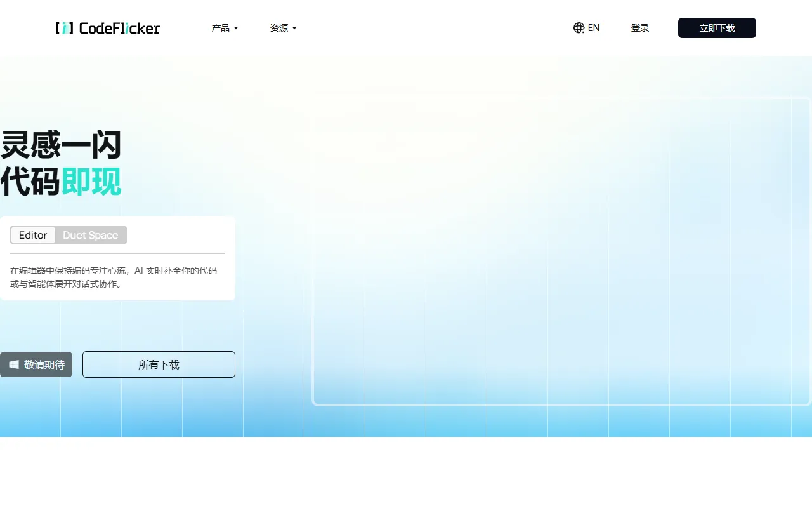
Task: Click the 立即下载 download button
Action: coord(717,28)
